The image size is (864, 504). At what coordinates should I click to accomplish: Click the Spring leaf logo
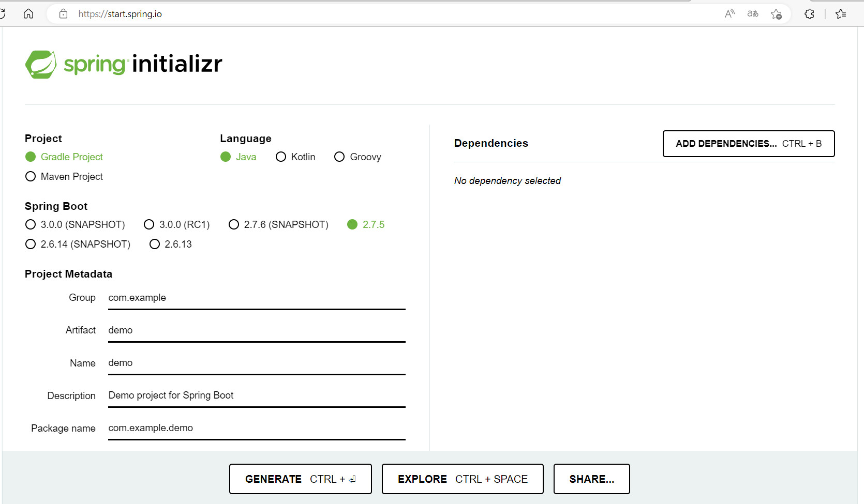41,65
